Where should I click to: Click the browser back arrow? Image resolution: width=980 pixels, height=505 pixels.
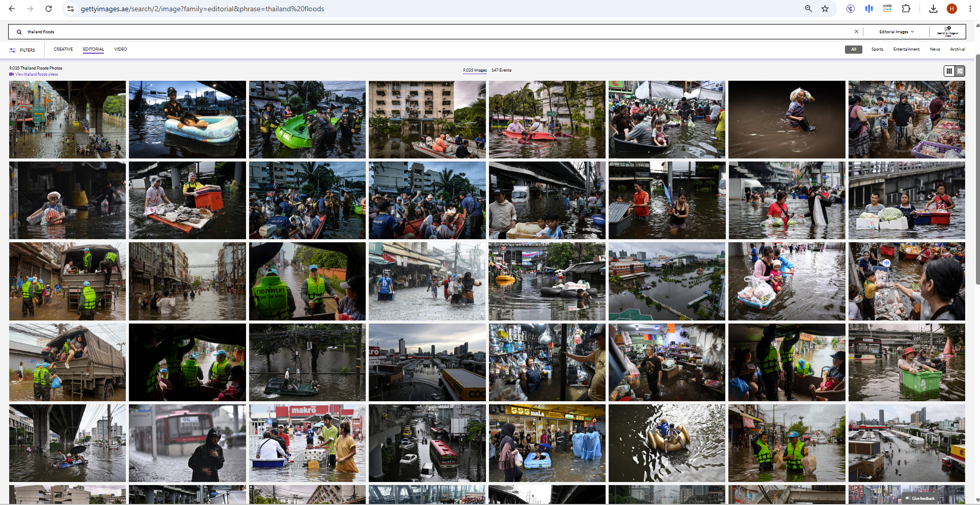(x=12, y=9)
